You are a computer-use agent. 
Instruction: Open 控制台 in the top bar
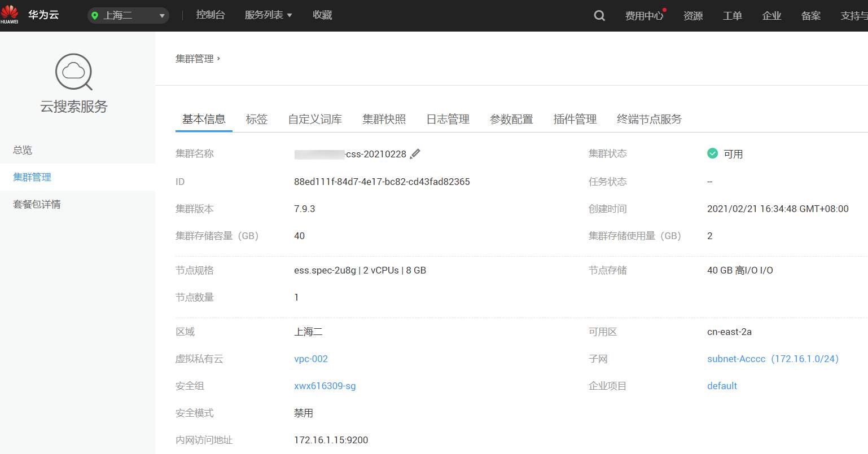click(x=211, y=15)
